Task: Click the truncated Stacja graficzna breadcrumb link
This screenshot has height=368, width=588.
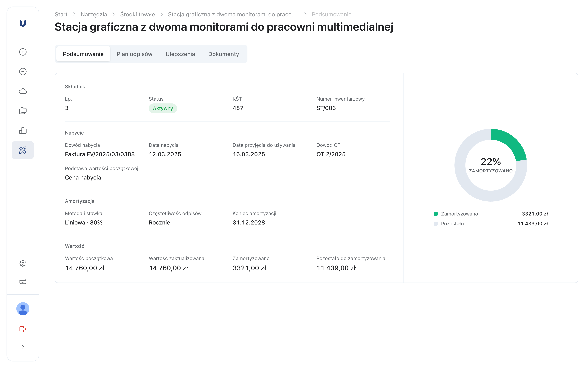Action: [232, 14]
